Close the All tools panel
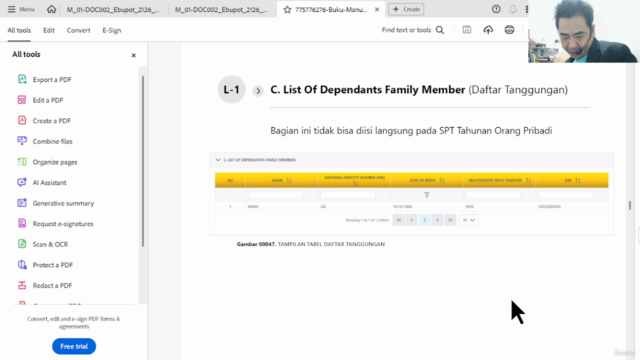The image size is (640, 360). 133,55
